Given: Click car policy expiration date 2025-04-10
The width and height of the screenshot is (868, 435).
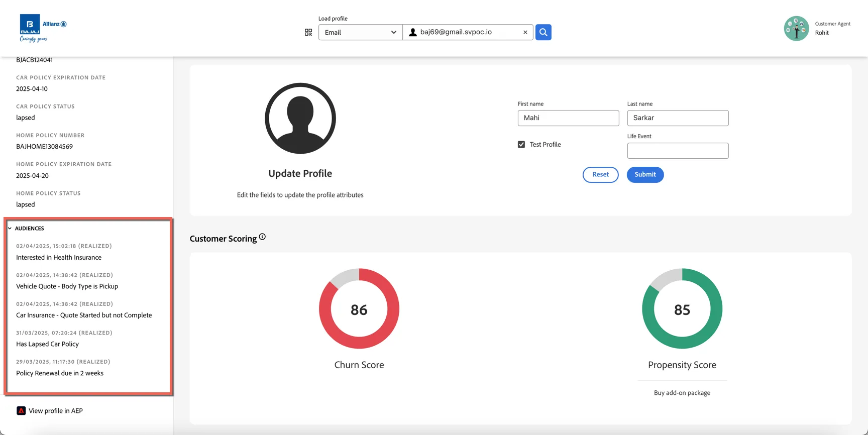Looking at the screenshot, I should [32, 89].
